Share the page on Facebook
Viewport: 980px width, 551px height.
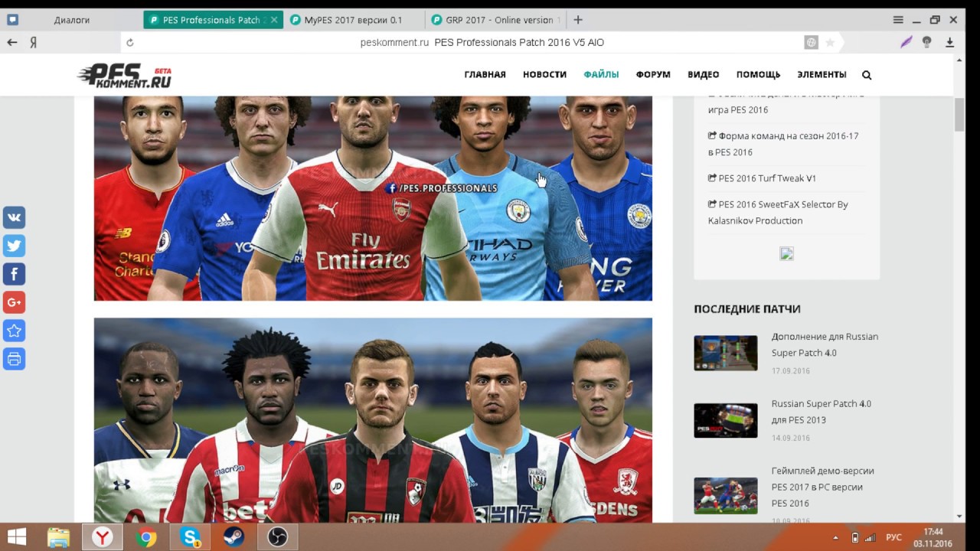[x=14, y=274]
